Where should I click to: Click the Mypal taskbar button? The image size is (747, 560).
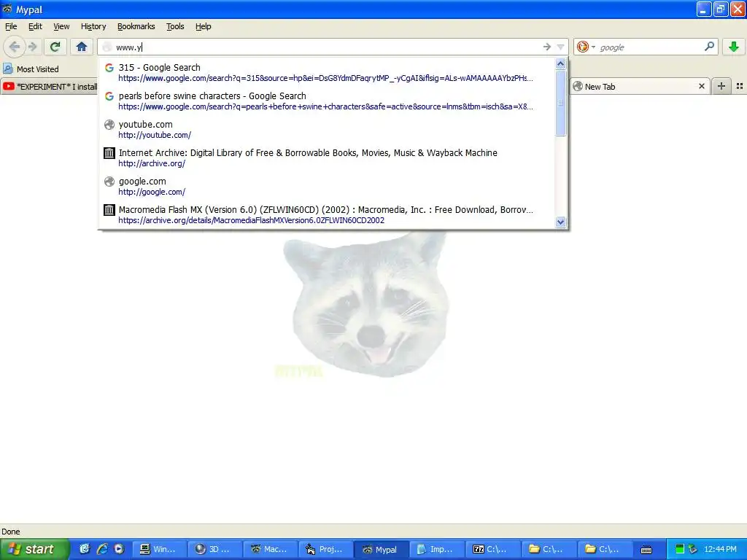pyautogui.click(x=382, y=549)
